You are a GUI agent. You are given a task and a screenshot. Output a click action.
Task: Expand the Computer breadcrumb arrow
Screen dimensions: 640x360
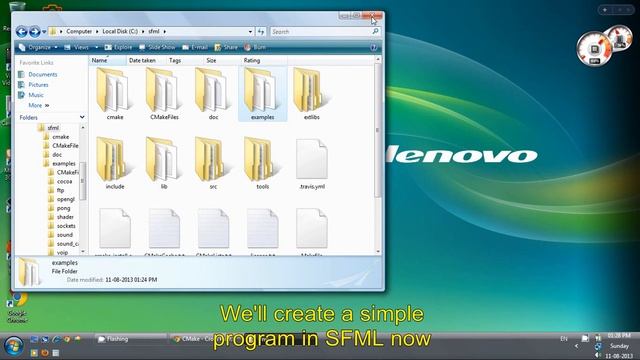(x=97, y=31)
